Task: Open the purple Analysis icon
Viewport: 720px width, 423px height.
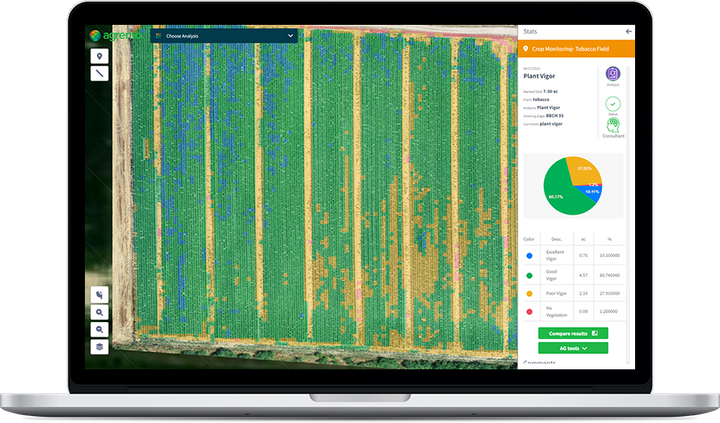Action: [x=613, y=73]
